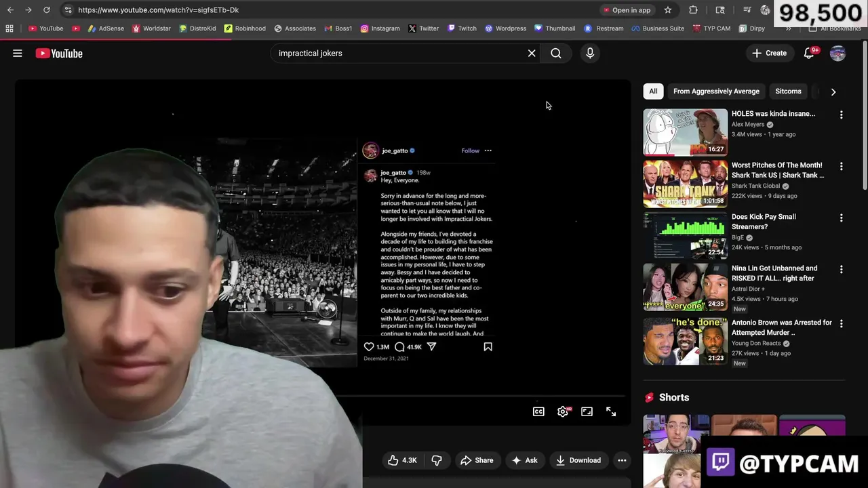Open the account avatar menu

click(838, 53)
